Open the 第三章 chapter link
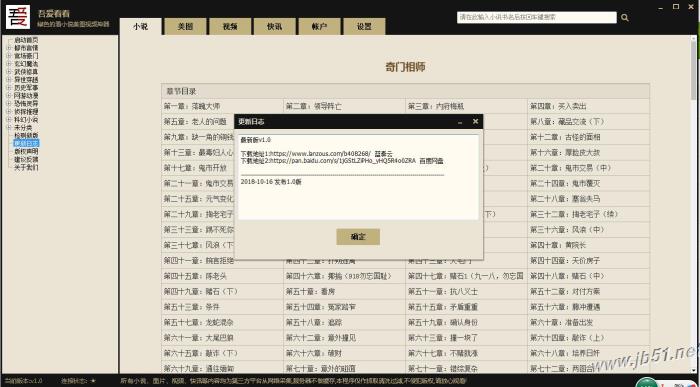Image resolution: width=700 pixels, height=387 pixels. point(436,106)
